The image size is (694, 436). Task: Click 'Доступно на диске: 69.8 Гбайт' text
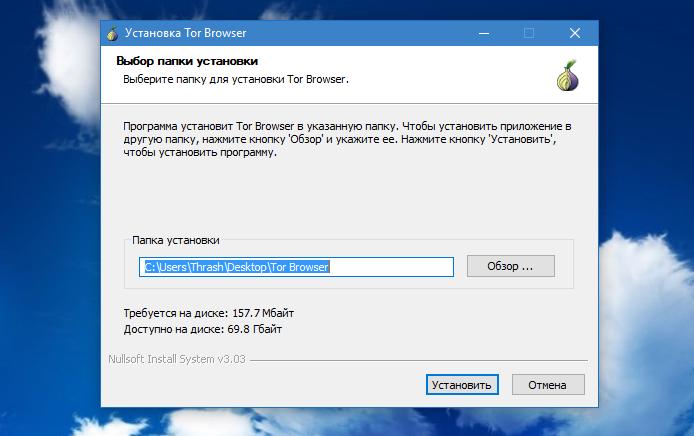[203, 329]
